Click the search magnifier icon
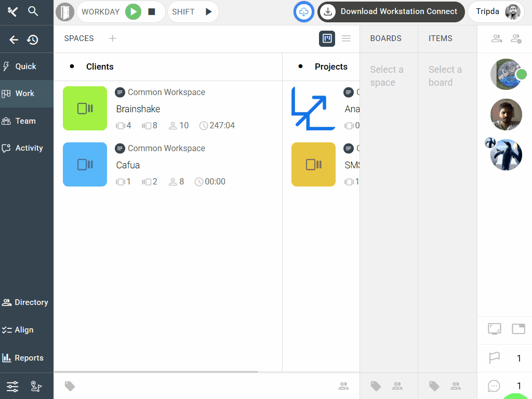 [33, 11]
